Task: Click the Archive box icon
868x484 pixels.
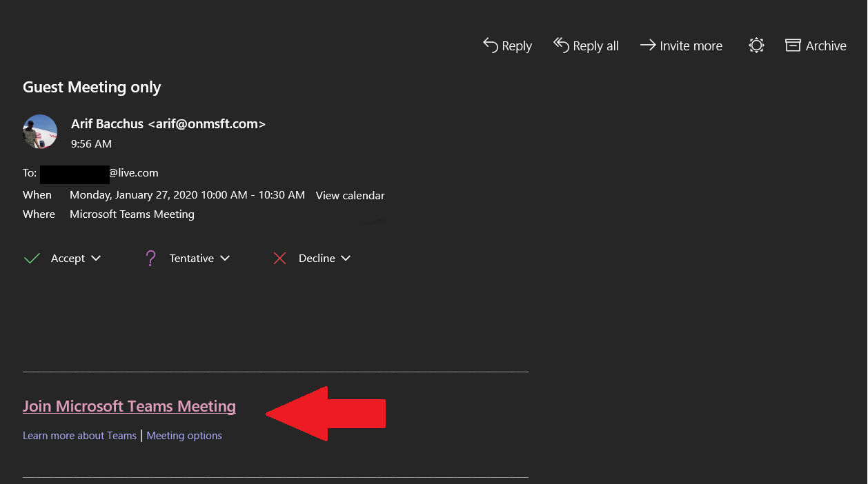Action: click(793, 46)
